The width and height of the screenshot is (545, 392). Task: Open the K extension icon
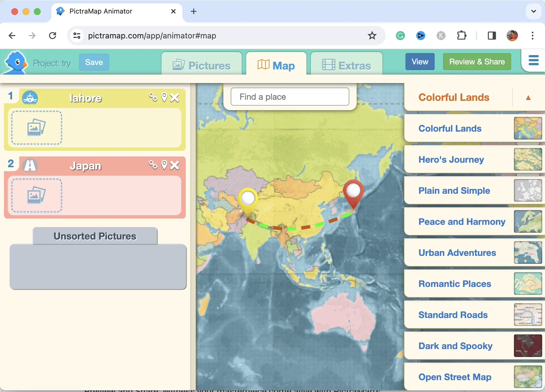[441, 36]
